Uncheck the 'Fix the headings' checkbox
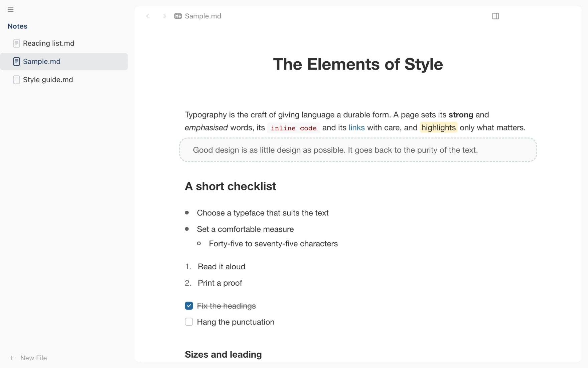The width and height of the screenshot is (588, 368). (189, 306)
